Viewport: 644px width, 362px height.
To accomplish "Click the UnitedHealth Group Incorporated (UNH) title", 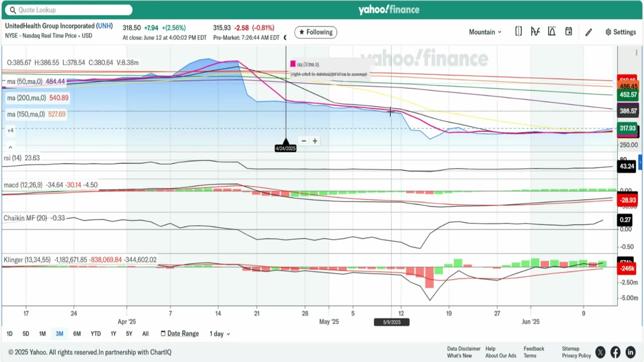I will [x=59, y=26].
